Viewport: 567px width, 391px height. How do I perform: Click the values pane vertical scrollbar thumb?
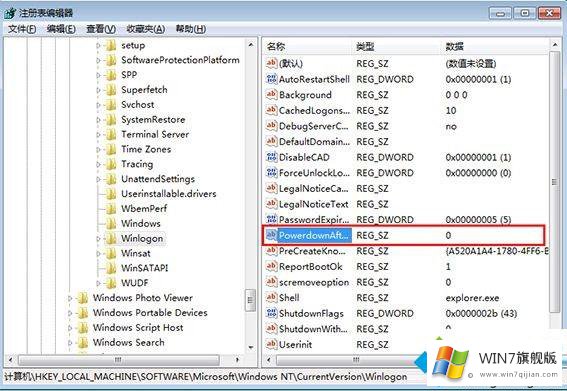(554, 182)
